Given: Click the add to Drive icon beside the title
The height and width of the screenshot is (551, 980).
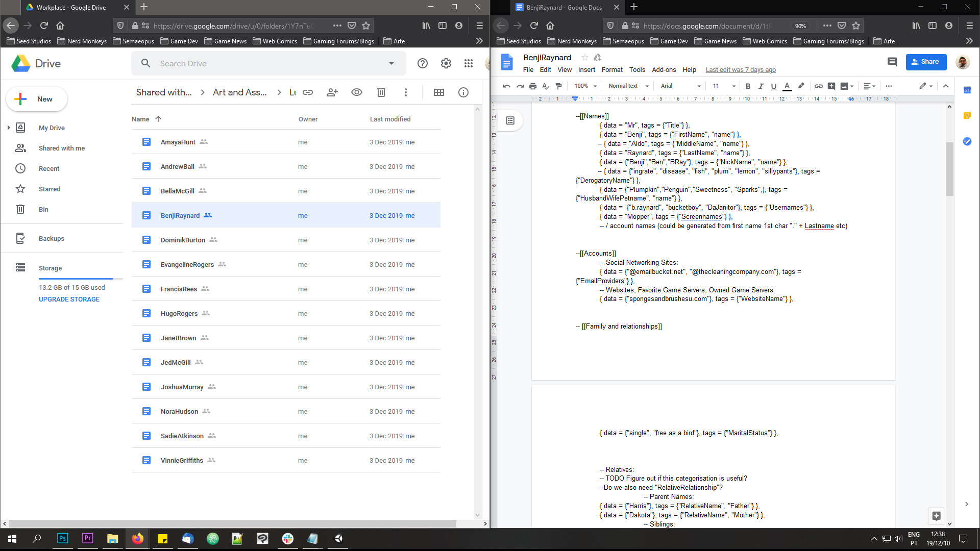Looking at the screenshot, I should 598,58.
